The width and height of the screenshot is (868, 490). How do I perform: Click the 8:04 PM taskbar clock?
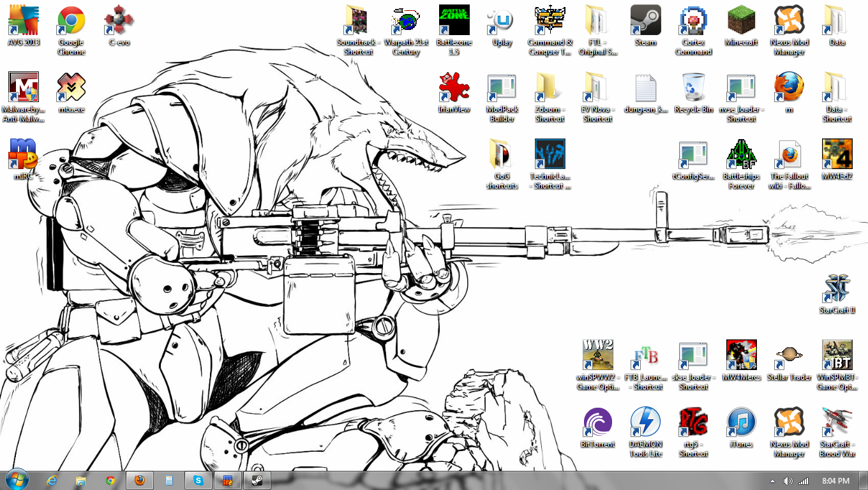(835, 480)
